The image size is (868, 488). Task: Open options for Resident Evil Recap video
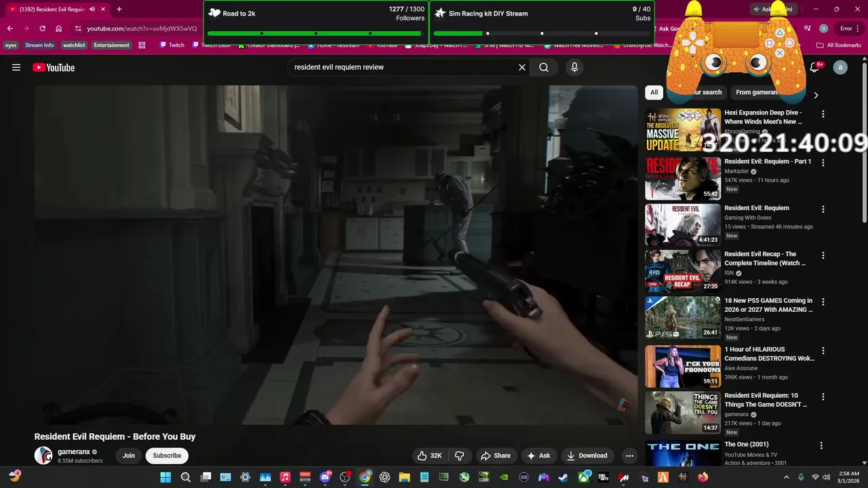coord(823,256)
